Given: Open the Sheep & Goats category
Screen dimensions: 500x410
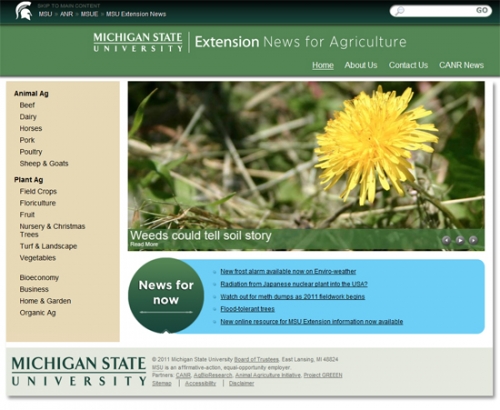Looking at the screenshot, I should [x=44, y=163].
